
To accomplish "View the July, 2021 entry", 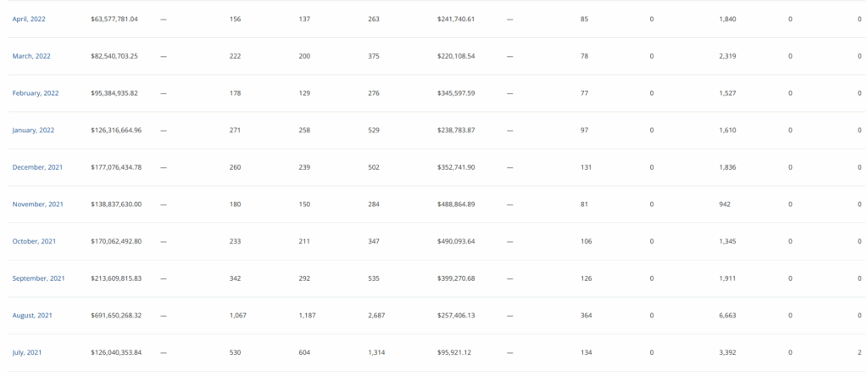I will [26, 353].
